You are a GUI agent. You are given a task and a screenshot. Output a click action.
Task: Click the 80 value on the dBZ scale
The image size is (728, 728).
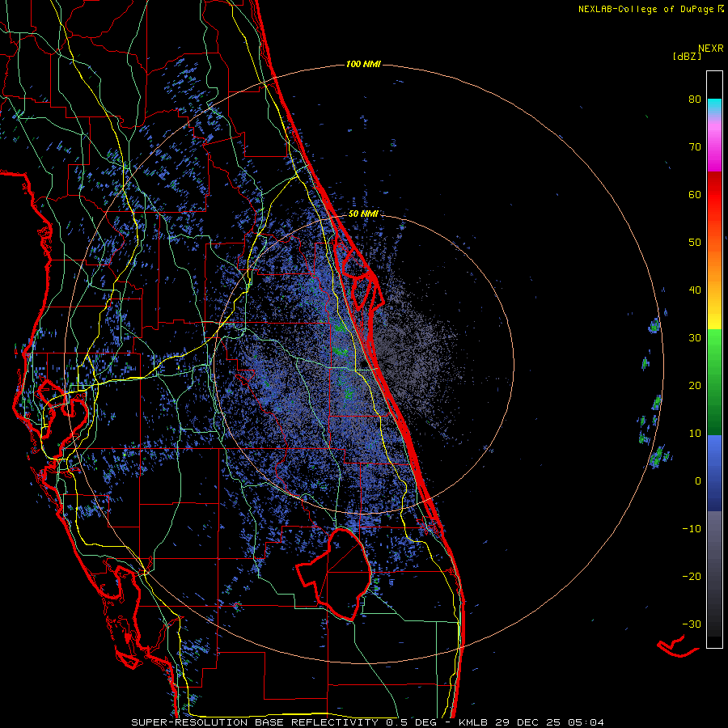click(x=695, y=99)
